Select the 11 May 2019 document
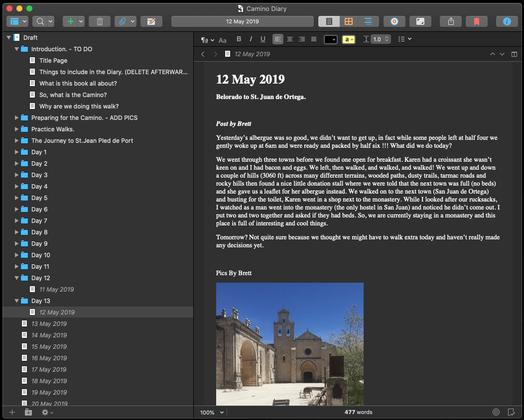This screenshot has height=420, width=524. (x=56, y=290)
